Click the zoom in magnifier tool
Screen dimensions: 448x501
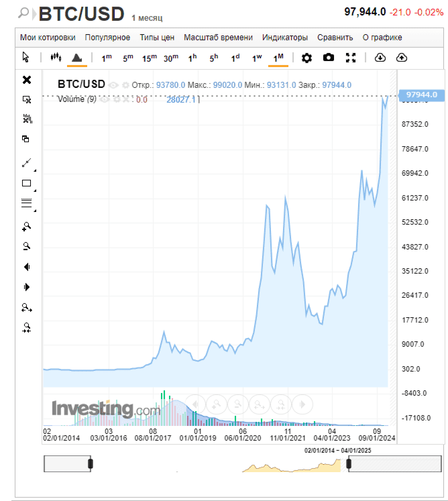27,227
